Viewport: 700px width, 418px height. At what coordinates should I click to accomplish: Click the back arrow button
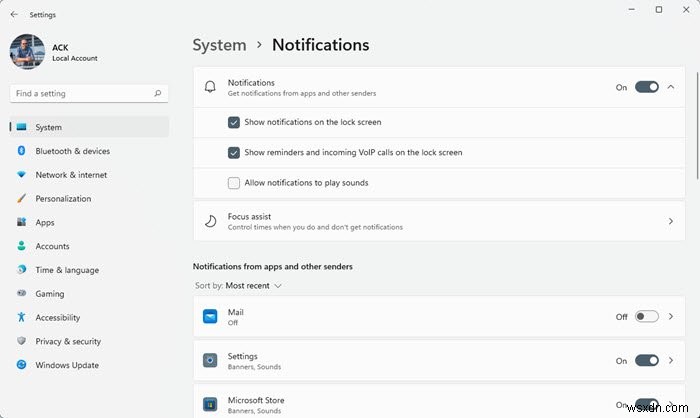pyautogui.click(x=13, y=15)
